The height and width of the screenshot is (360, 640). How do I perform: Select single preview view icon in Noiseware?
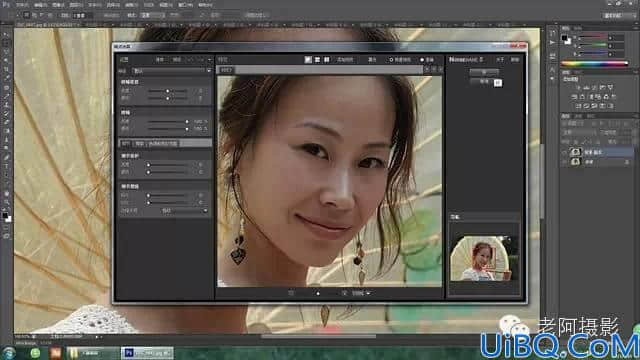308,60
